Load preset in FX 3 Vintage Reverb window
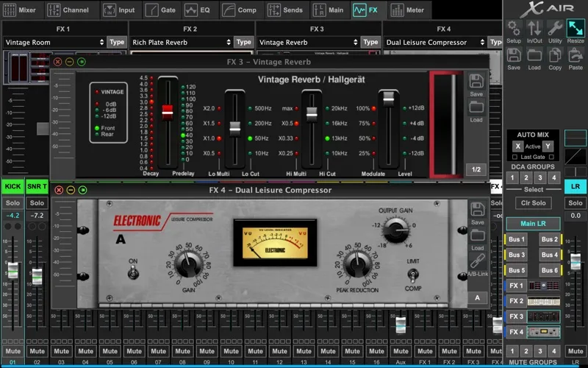Image resolution: width=588 pixels, height=368 pixels. (x=476, y=111)
